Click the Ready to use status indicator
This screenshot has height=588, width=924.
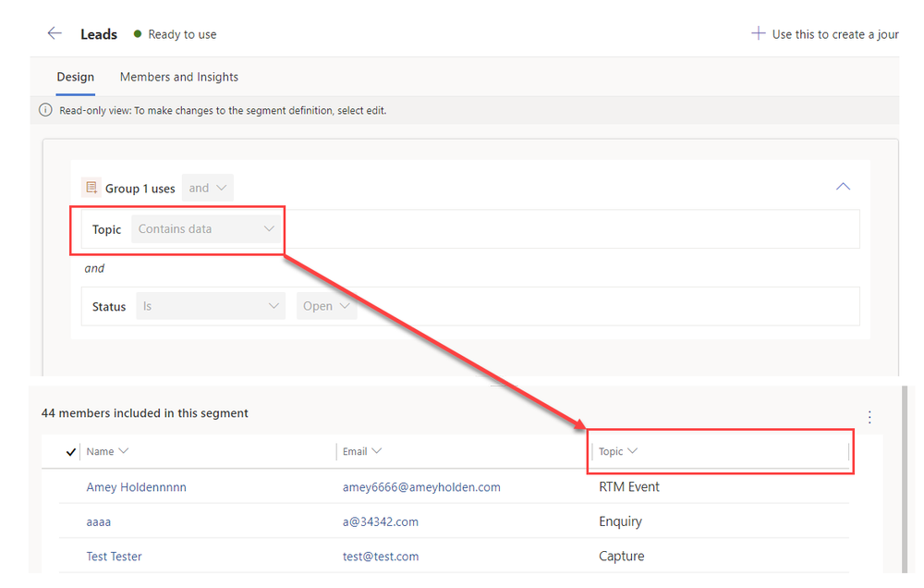(x=176, y=34)
